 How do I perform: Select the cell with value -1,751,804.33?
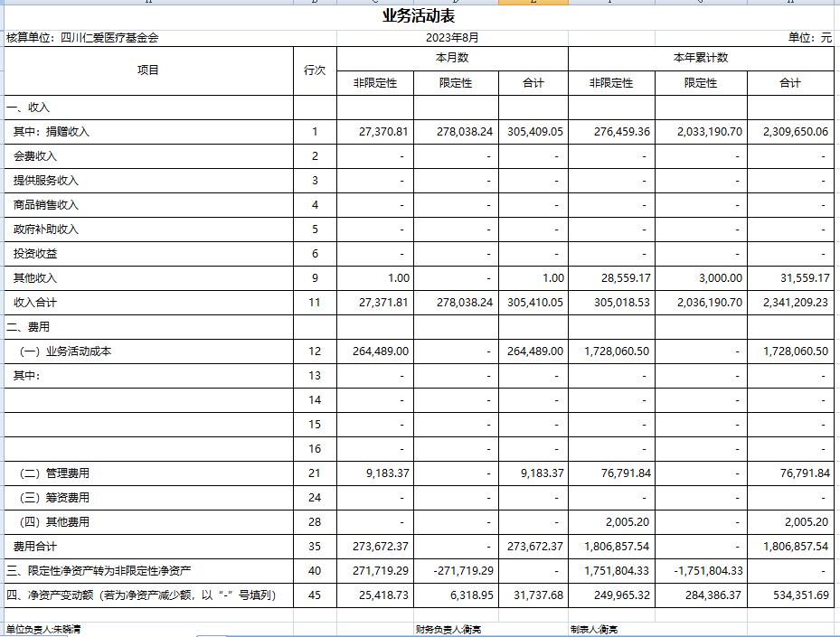click(709, 571)
